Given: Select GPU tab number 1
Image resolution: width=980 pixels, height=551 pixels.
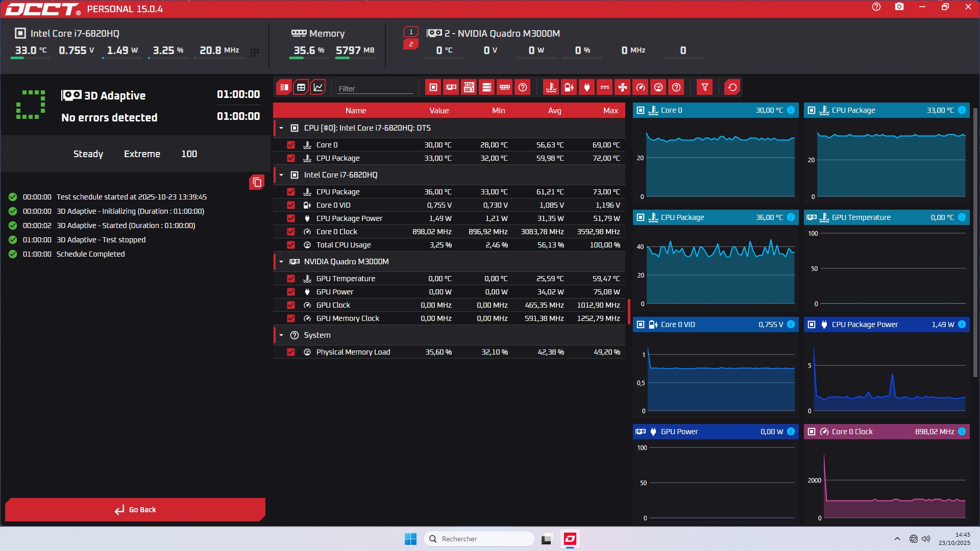Looking at the screenshot, I should click(x=411, y=32).
